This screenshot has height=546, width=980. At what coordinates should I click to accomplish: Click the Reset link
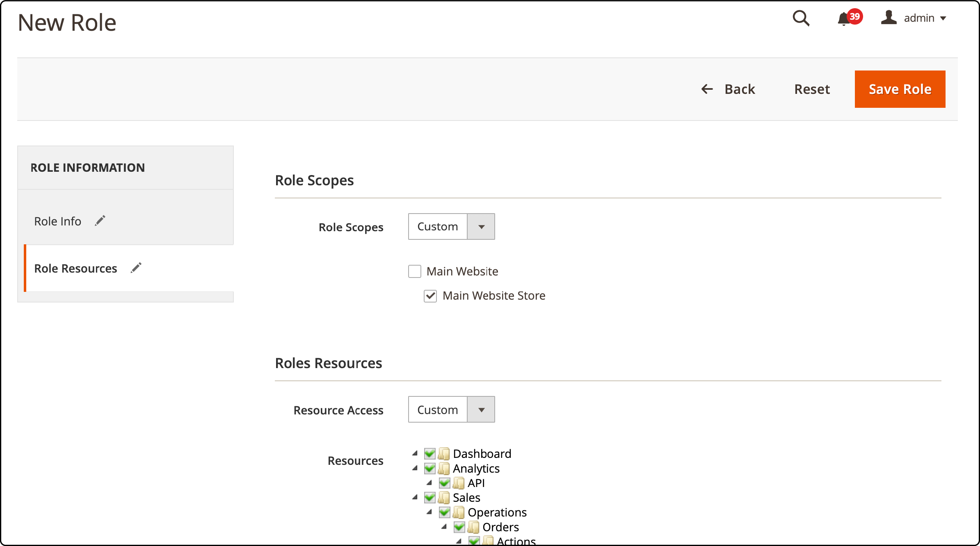pos(812,89)
